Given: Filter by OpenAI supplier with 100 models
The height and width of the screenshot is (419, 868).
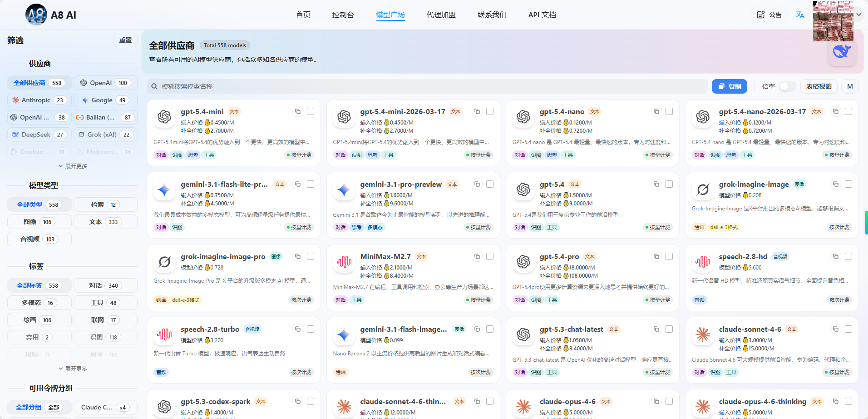Looking at the screenshot, I should (105, 83).
